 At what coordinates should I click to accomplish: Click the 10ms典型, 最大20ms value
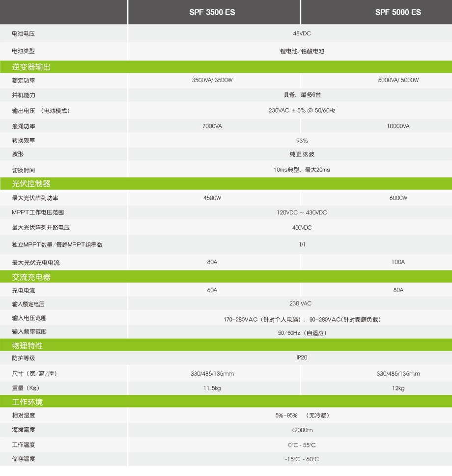302,170
